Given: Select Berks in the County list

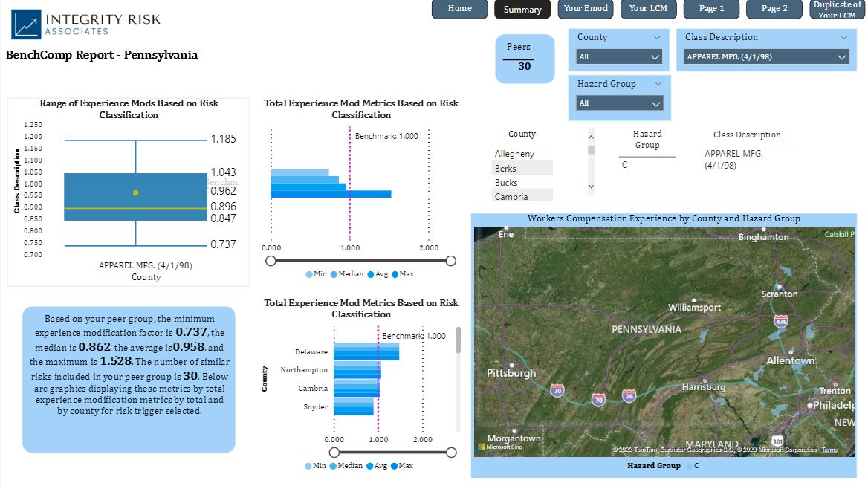Looking at the screenshot, I should 522,168.
